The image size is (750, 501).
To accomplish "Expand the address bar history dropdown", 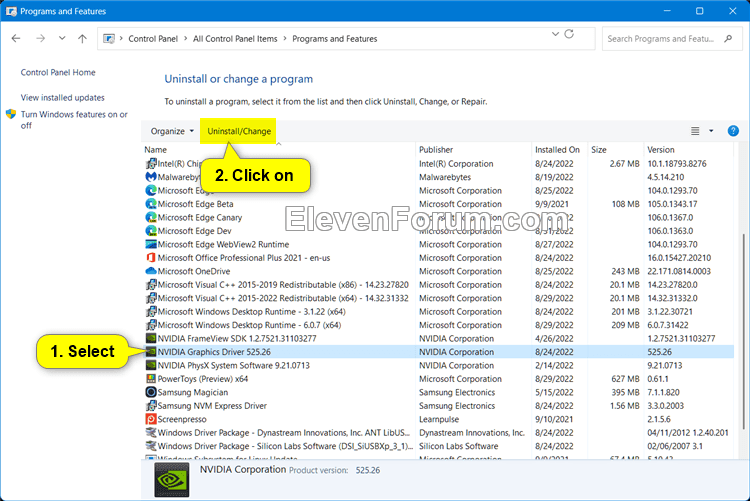I will point(555,34).
